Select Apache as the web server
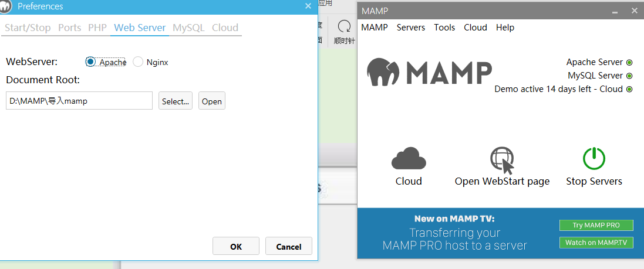This screenshot has width=644, height=269. tap(90, 62)
